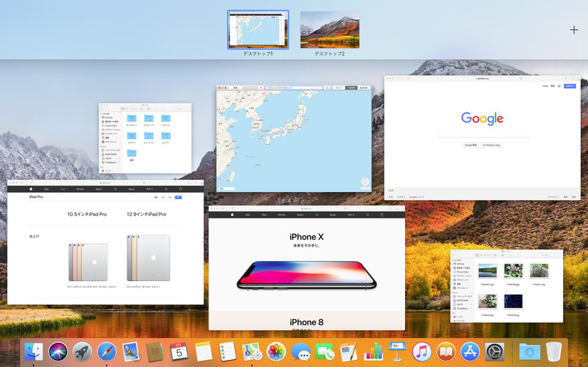Click search icon in iPhone X Apple navbar
588x367 pixels.
367,215
